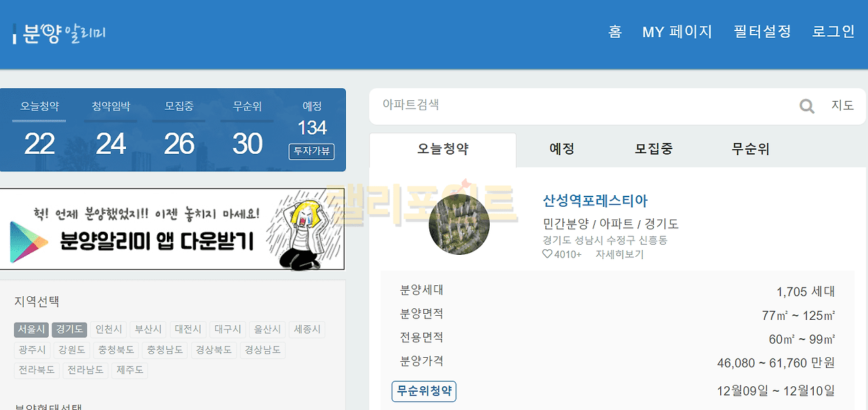Open the 무순위 tab
The height and width of the screenshot is (410, 868).
[x=751, y=150]
